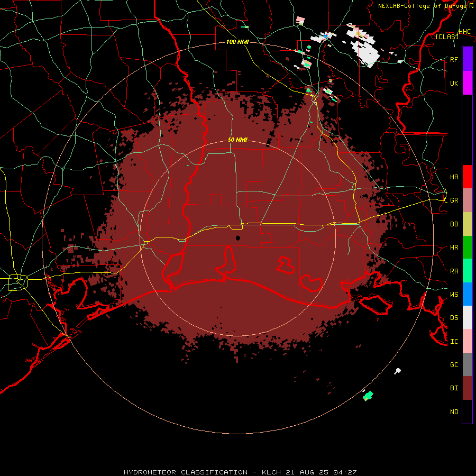
Task: Click the ND black legend swatch
Action: pos(467,411)
